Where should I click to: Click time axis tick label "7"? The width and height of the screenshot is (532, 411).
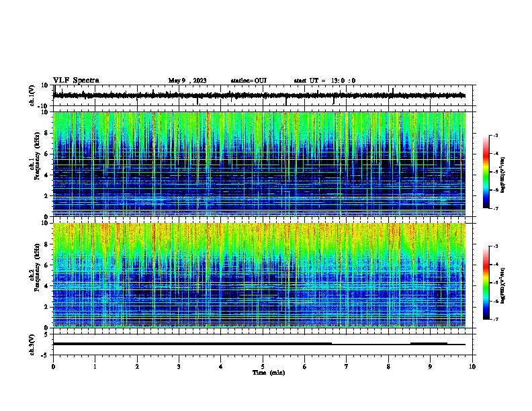[x=347, y=367]
